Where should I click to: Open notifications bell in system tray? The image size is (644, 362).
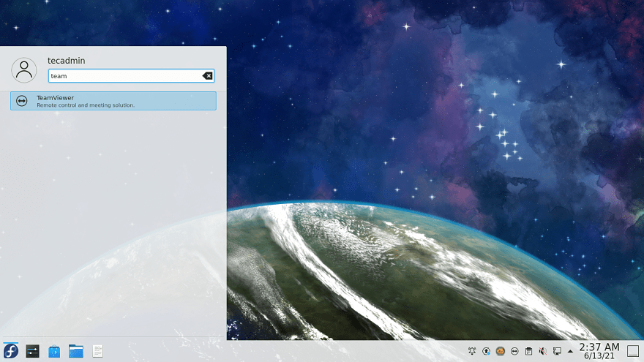(x=472, y=351)
